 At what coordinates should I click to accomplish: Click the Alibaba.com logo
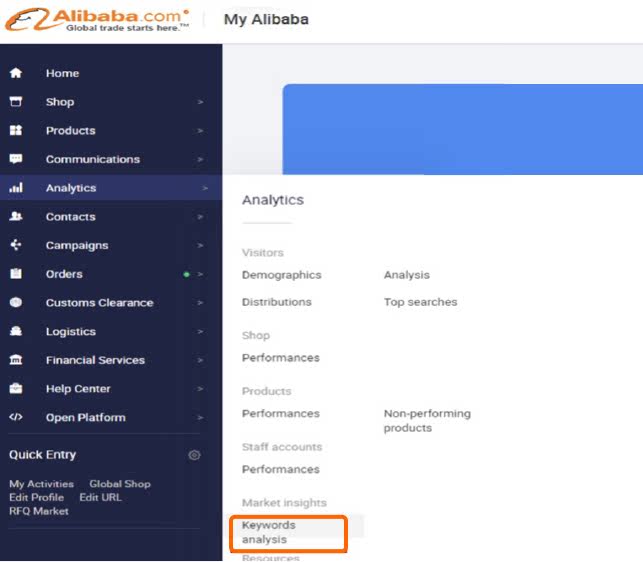[x=97, y=20]
